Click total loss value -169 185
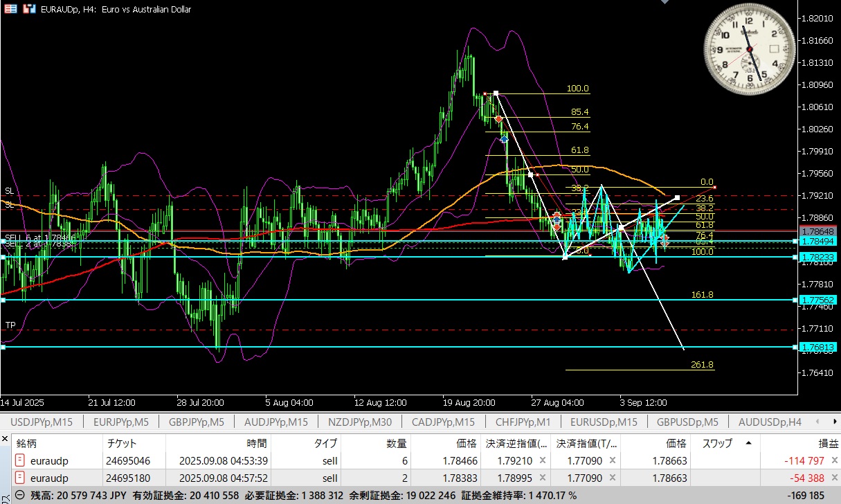Viewport: 841px width, 504px height. point(806,496)
